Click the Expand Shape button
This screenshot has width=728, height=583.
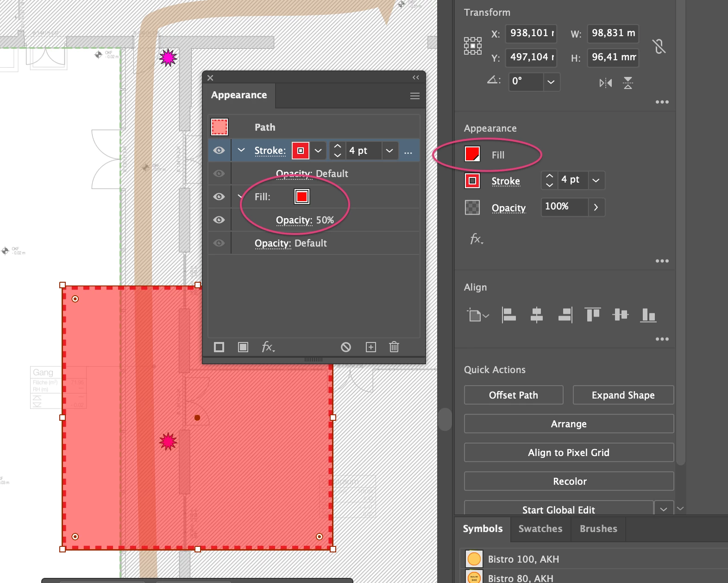click(623, 395)
